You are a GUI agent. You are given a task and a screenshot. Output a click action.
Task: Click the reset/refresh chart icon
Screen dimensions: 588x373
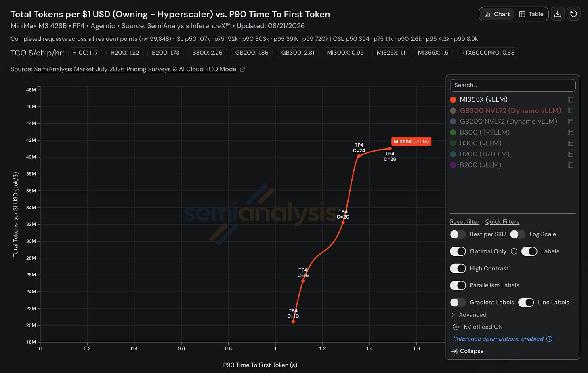573,14
